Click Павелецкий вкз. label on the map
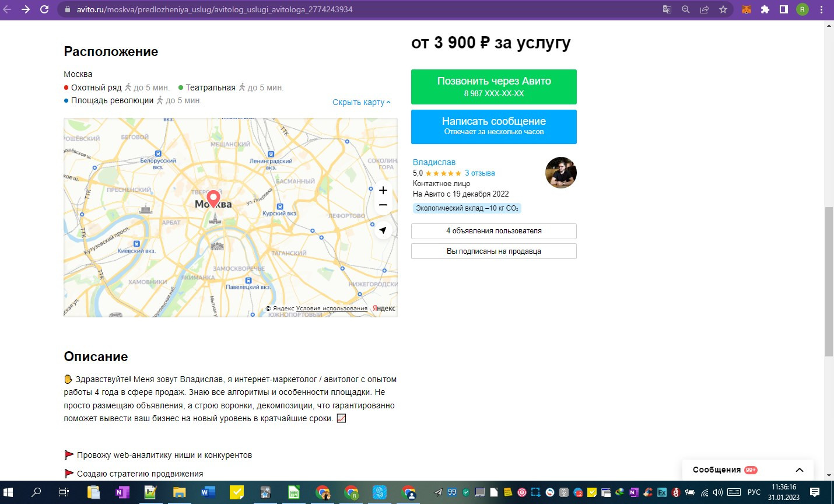 [248, 287]
